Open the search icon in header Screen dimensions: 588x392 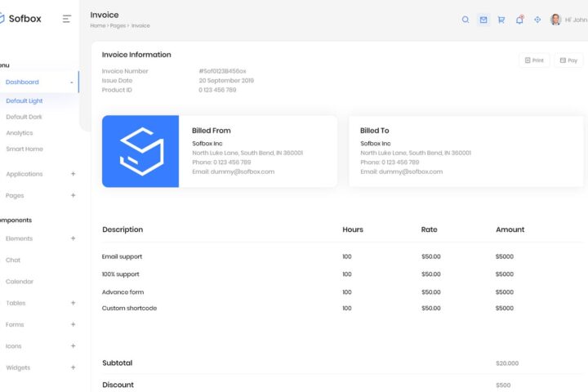(x=465, y=20)
